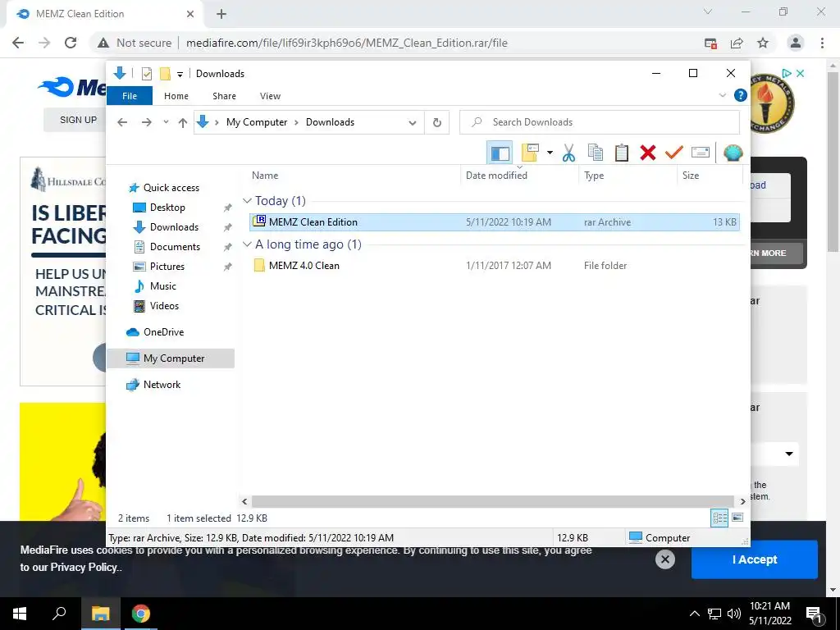Viewport: 840px width, 630px height.
Task: Open the Home ribbon tab
Action: tap(176, 96)
